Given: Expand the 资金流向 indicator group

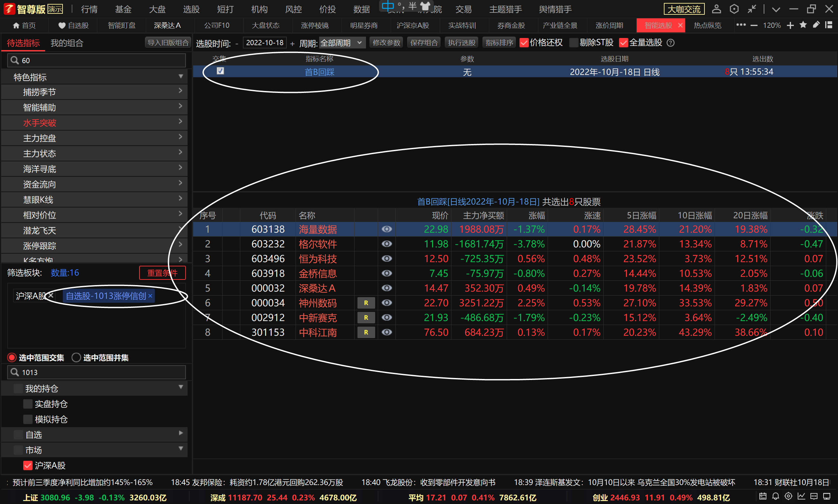Looking at the screenshot, I should point(180,183).
